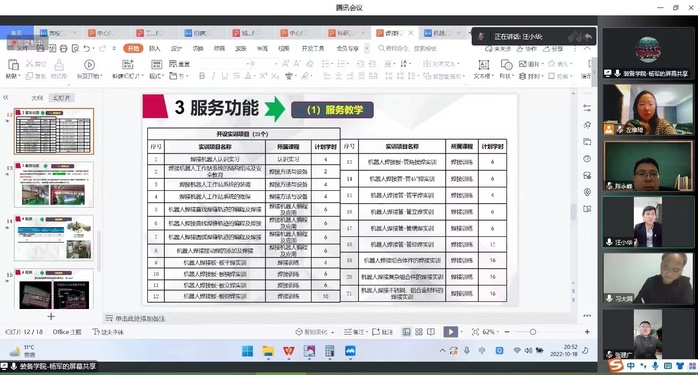Select the paste clipboard icon
Screen dimensions: 698x375
(x=13, y=65)
